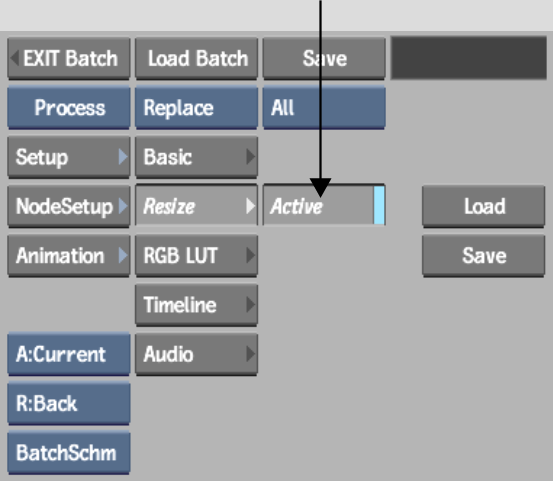The height and width of the screenshot is (481, 553).
Task: Open the A:Current option box
Action: (x=69, y=354)
